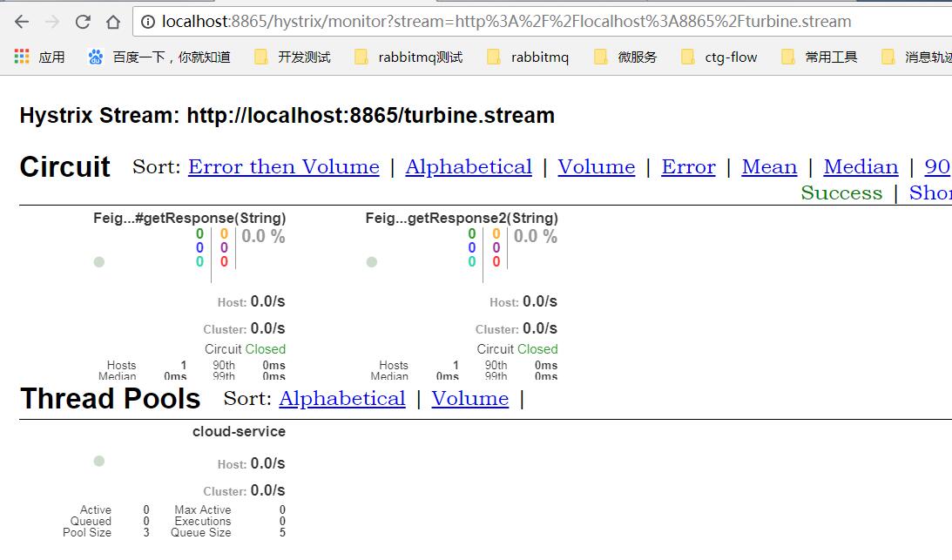Sort circuits by Error then Volume
952x560 pixels.
point(284,166)
